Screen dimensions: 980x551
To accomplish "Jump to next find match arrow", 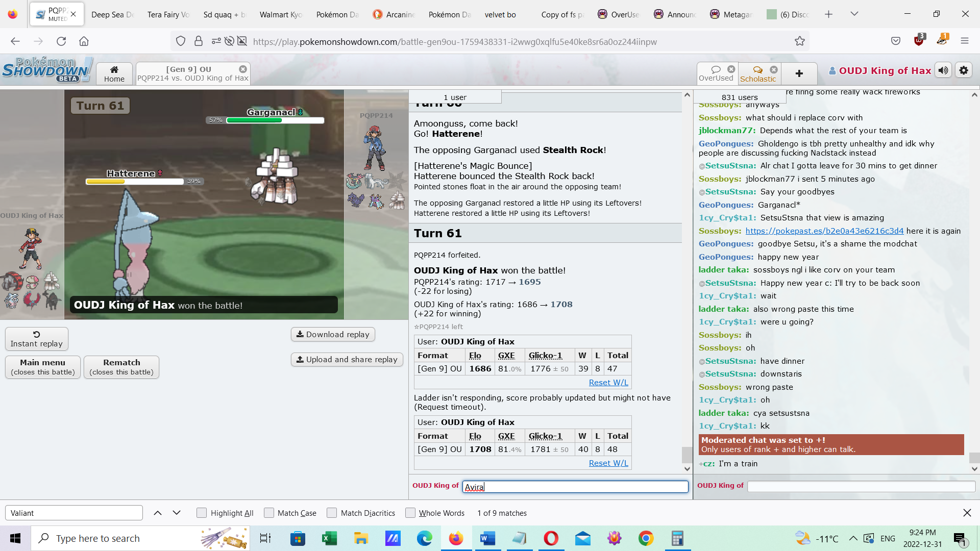I will click(x=177, y=513).
